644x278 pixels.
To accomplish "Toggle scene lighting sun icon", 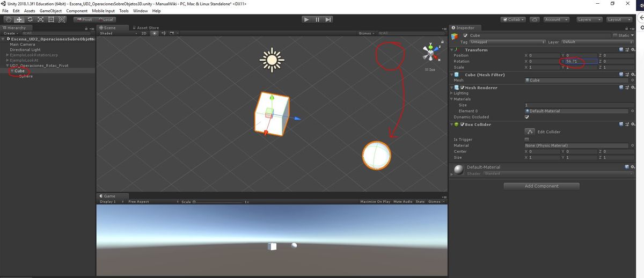I will [155, 33].
